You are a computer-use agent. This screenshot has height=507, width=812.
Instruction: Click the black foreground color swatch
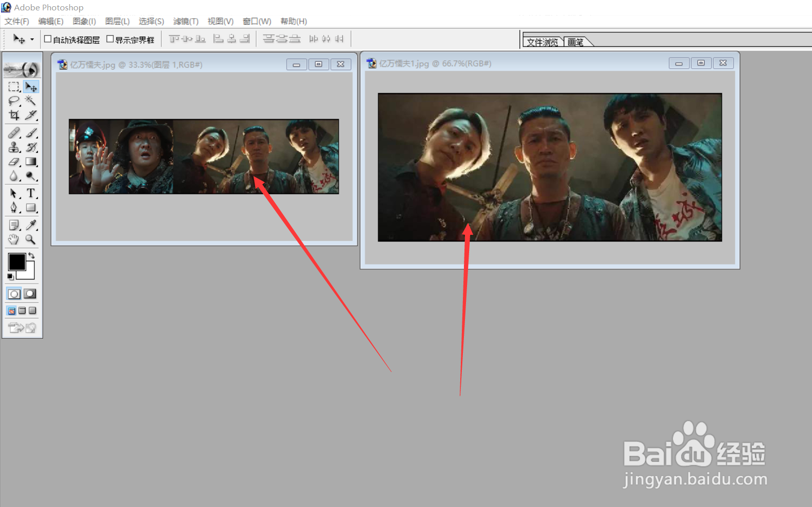click(16, 261)
